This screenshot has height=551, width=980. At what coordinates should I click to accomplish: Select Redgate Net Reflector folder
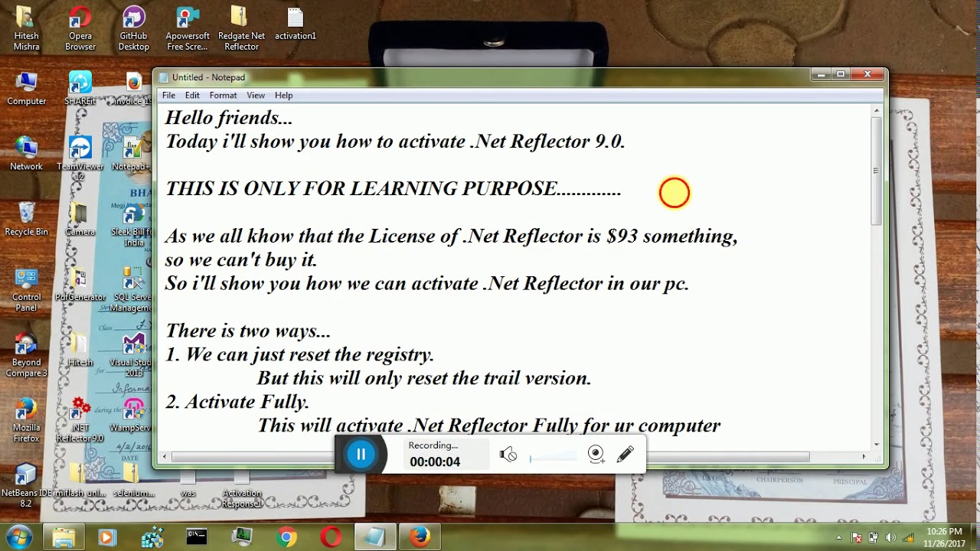(x=241, y=29)
